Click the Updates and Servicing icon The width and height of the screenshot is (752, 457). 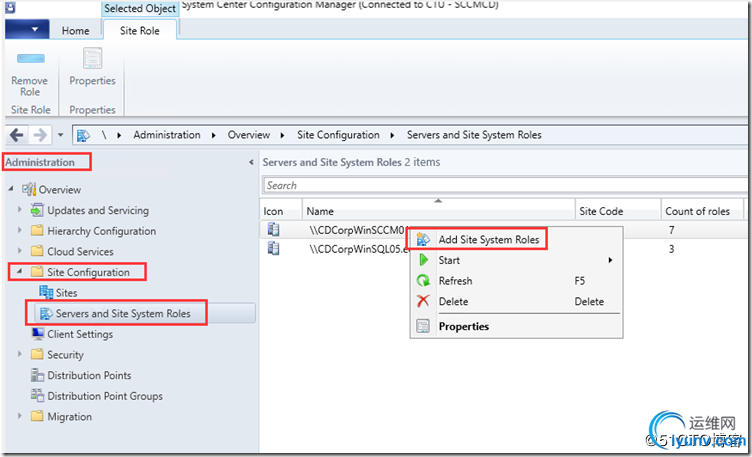[37, 210]
